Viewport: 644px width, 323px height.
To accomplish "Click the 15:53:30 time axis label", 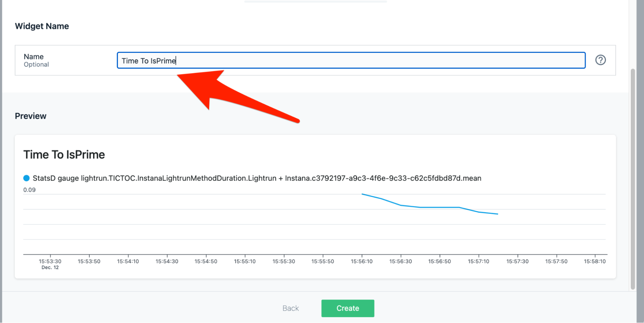I will 50,261.
